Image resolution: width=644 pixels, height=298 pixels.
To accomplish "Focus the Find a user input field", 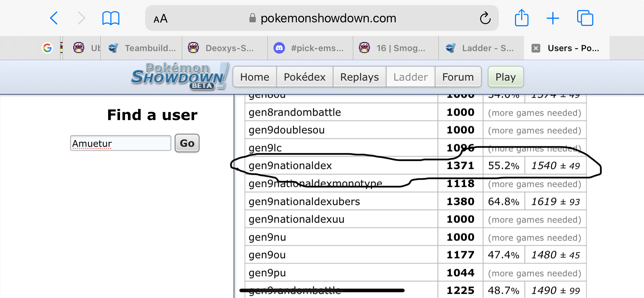I will pos(121,143).
